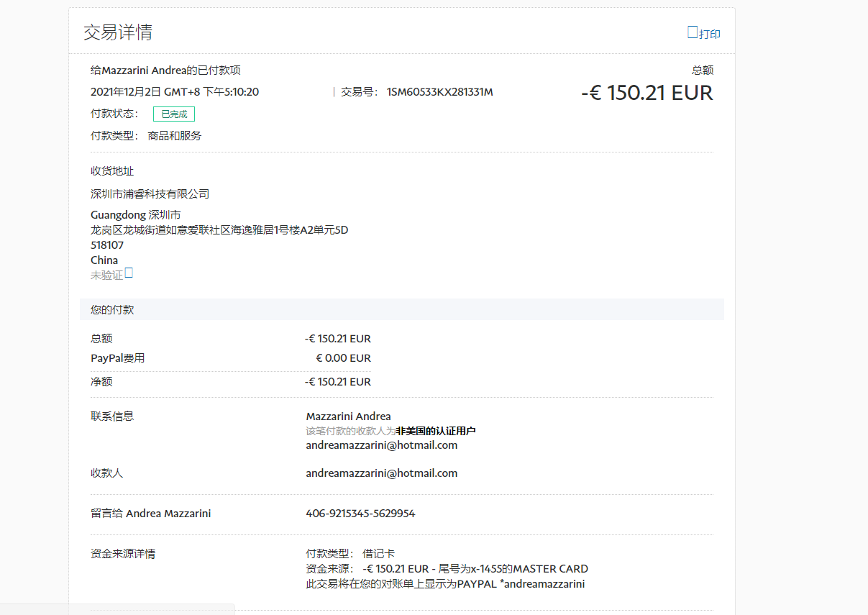Click the email address in the 收款人 row

click(x=381, y=473)
